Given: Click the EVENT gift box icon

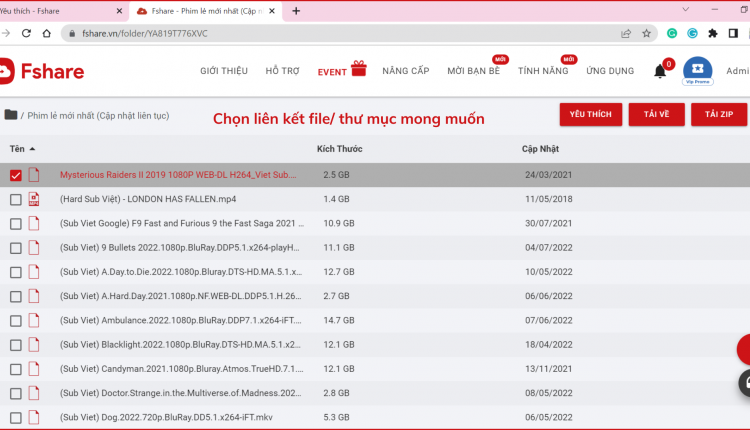Looking at the screenshot, I should pos(359,68).
